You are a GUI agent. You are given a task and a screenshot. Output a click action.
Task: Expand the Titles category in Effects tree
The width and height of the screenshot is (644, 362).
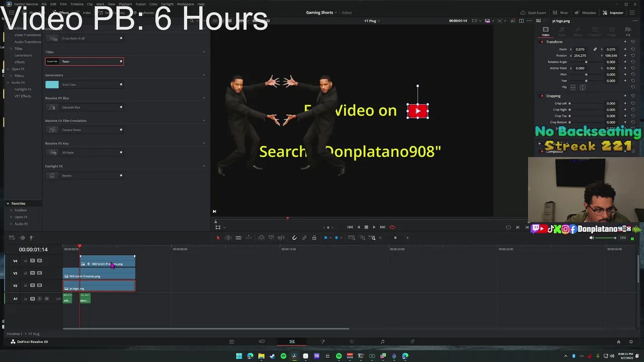(x=11, y=48)
